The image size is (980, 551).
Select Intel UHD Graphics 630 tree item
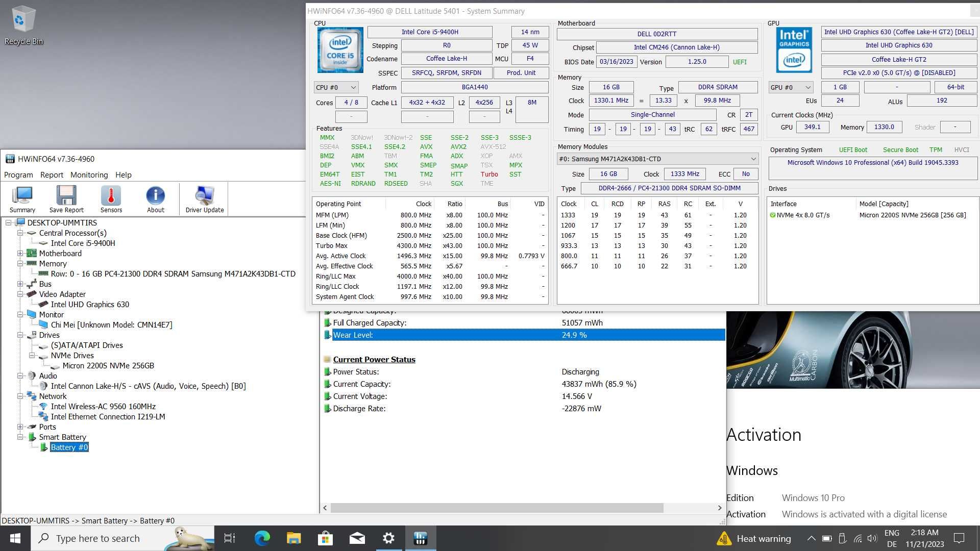[90, 305]
